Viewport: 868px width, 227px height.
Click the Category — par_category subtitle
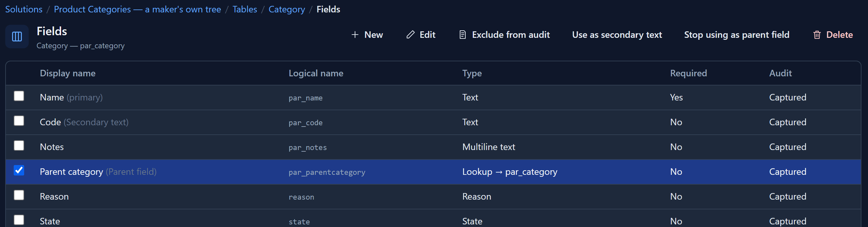[x=81, y=46]
